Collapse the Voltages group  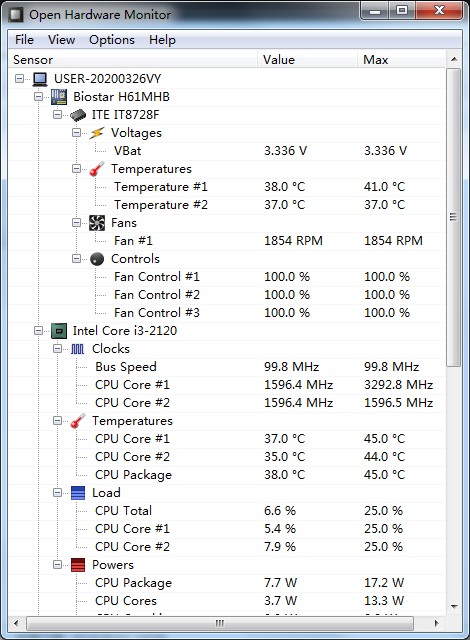[x=76, y=133]
